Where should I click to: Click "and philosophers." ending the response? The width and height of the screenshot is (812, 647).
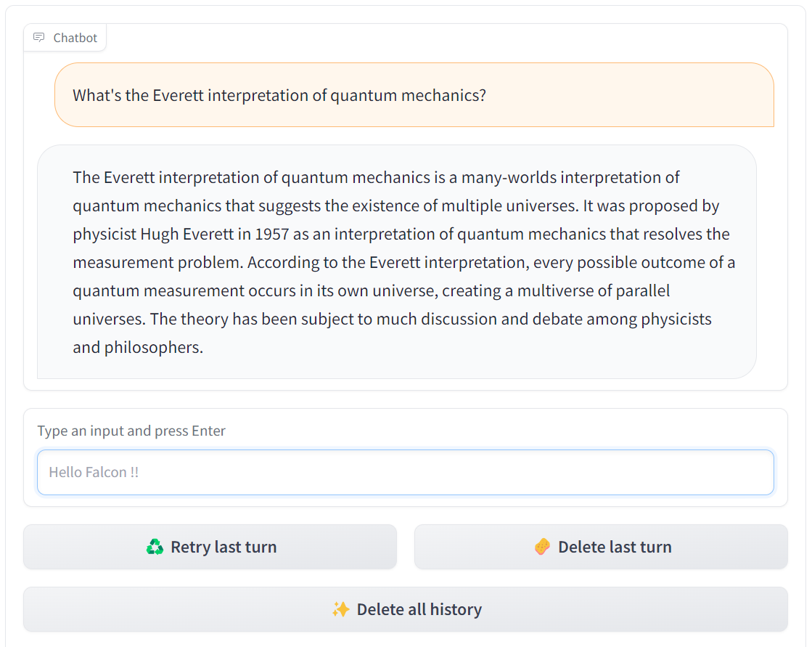[138, 347]
